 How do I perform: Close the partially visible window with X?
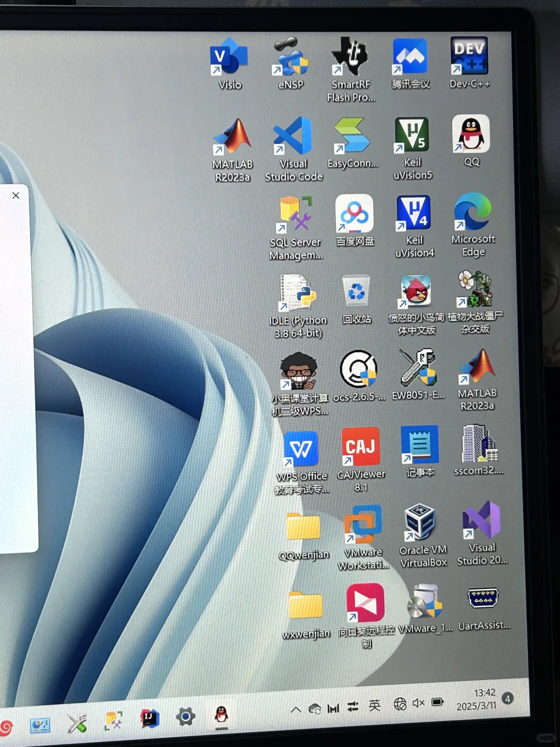pos(16,195)
